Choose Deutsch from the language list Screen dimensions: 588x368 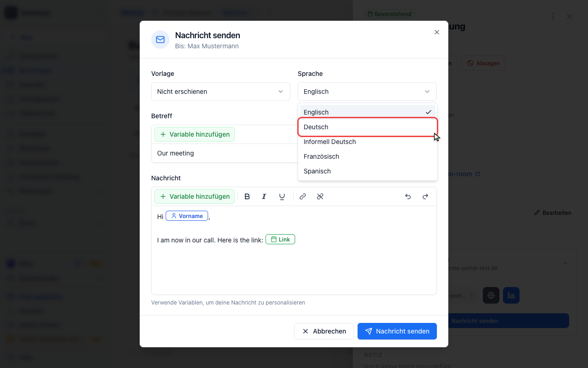(367, 127)
